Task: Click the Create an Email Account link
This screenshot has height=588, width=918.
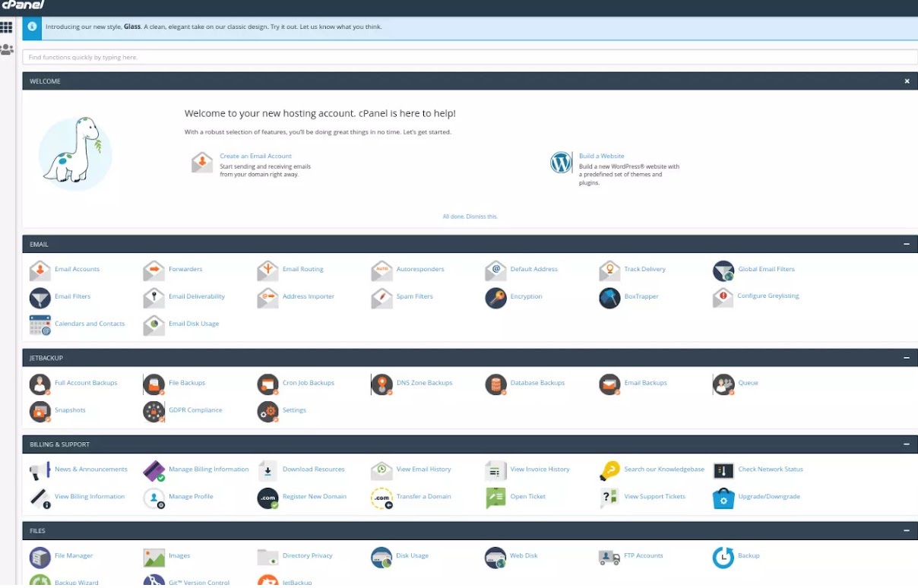Action: (255, 156)
